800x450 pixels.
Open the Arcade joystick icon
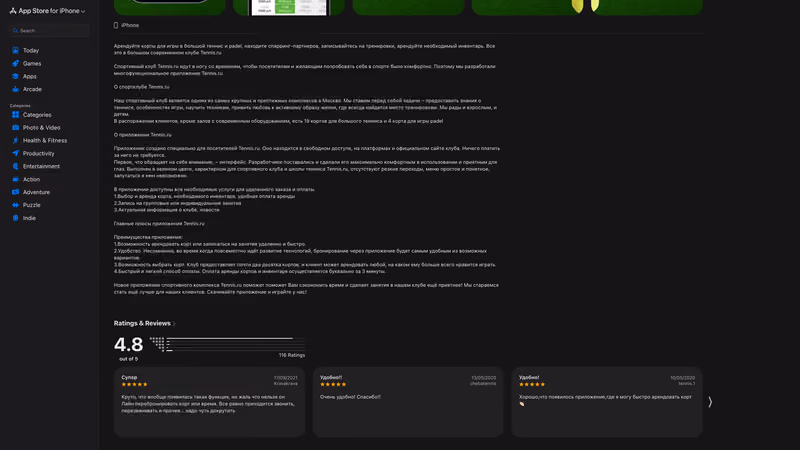coord(15,89)
